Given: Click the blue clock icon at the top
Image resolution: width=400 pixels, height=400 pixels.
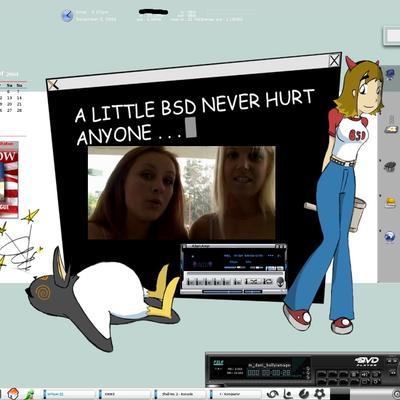Looking at the screenshot, I should [67, 15].
